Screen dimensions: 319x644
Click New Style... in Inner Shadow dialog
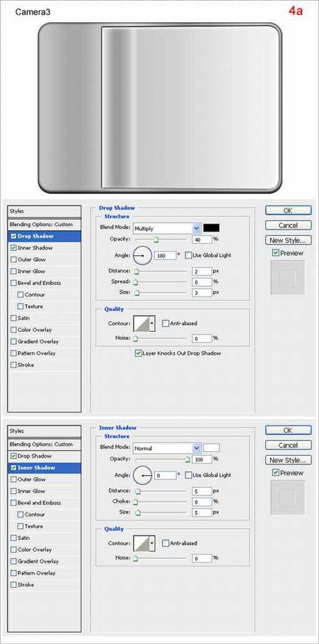[x=288, y=461]
